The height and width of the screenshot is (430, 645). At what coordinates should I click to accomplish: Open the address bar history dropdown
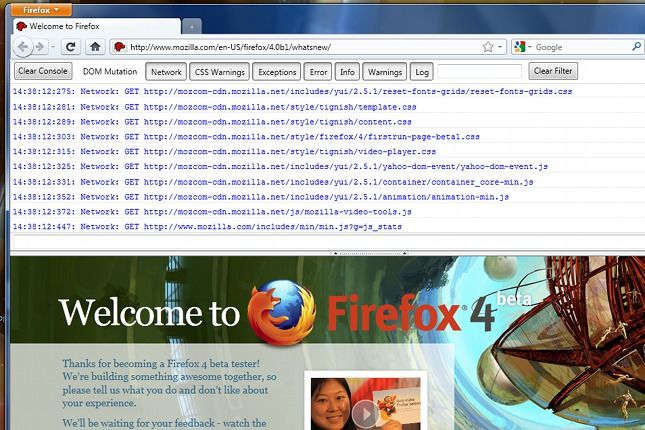coord(500,47)
